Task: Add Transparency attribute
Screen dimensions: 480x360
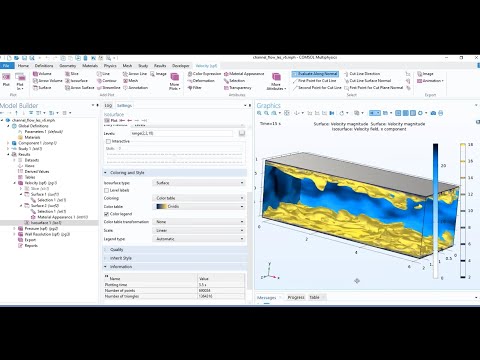Action: click(238, 88)
